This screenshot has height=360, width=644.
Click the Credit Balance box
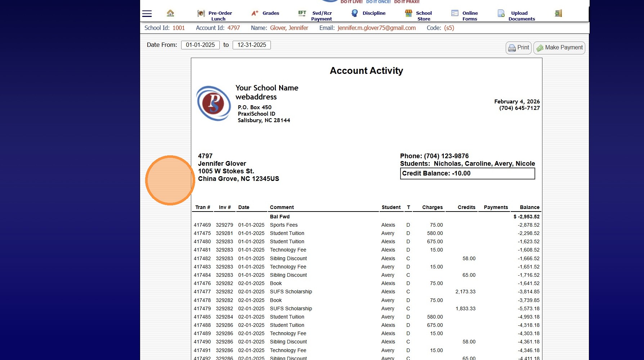467,174
